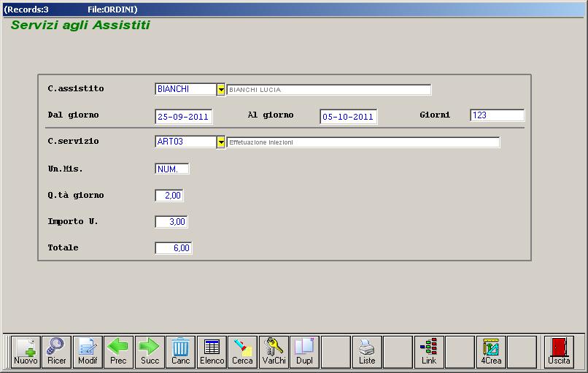Viewport: 588px width, 373px height.
Task: Create a new record with Nuovo
Action: pyautogui.click(x=26, y=352)
